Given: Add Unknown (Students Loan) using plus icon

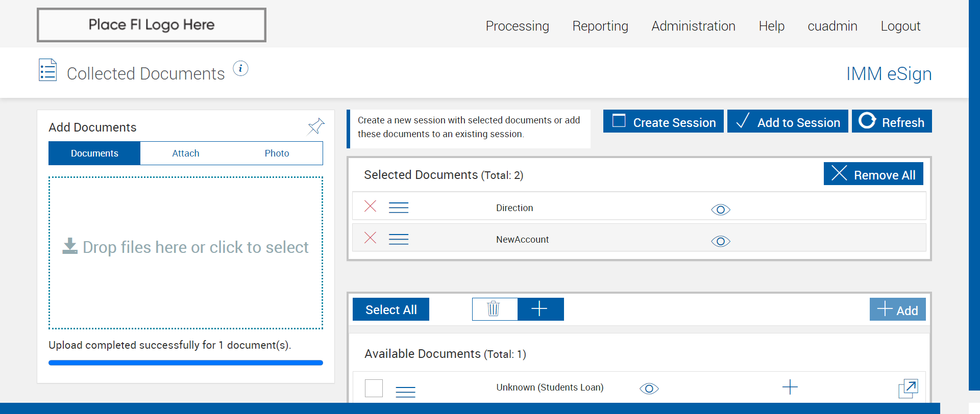Looking at the screenshot, I should (x=790, y=387).
